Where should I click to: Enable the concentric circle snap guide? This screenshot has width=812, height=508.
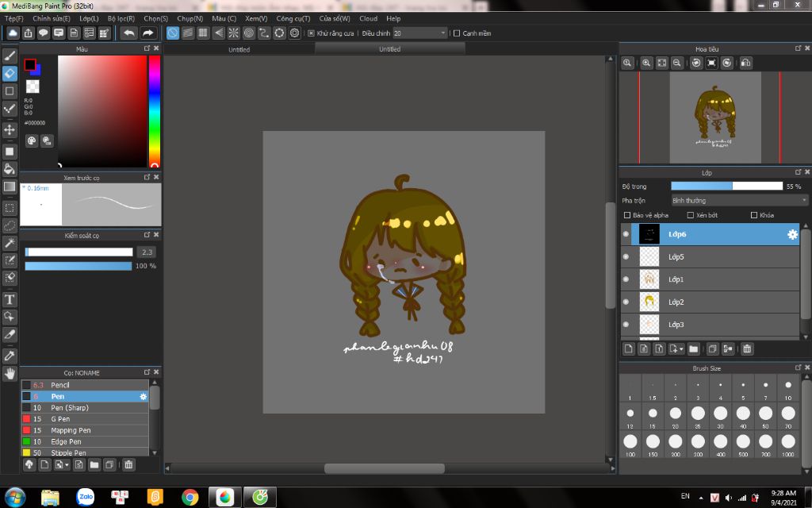[249, 33]
